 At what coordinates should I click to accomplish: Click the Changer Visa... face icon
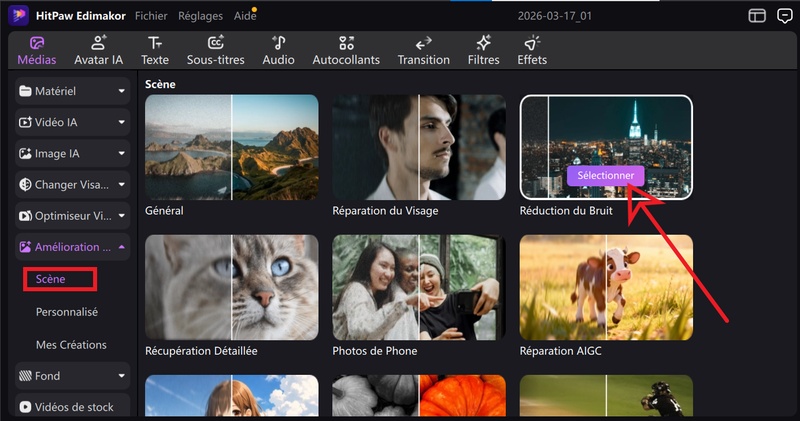[25, 185]
